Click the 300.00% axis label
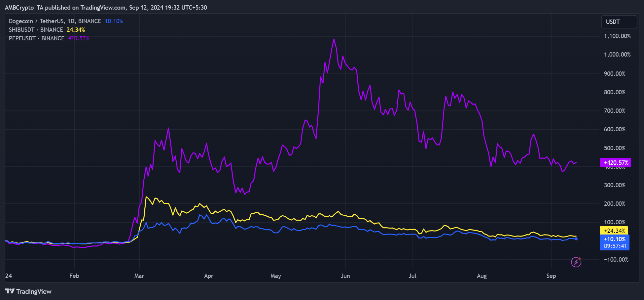644x300 pixels. [x=615, y=185]
